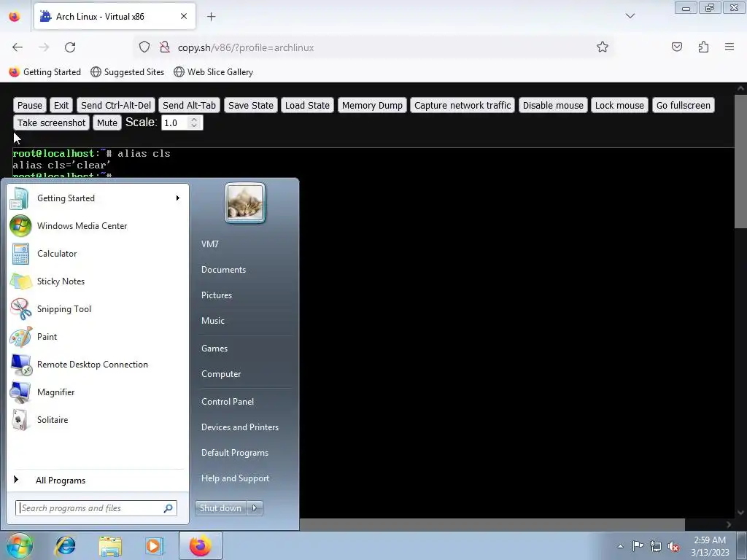Click Take screenshot button
Screen dimensions: 747x560
click(52, 122)
